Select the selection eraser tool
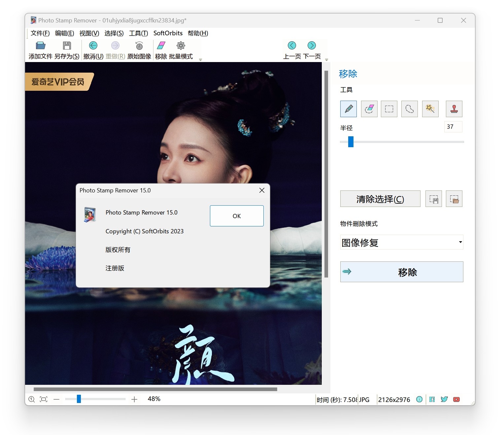This screenshot has height=435, width=504. (x=369, y=109)
